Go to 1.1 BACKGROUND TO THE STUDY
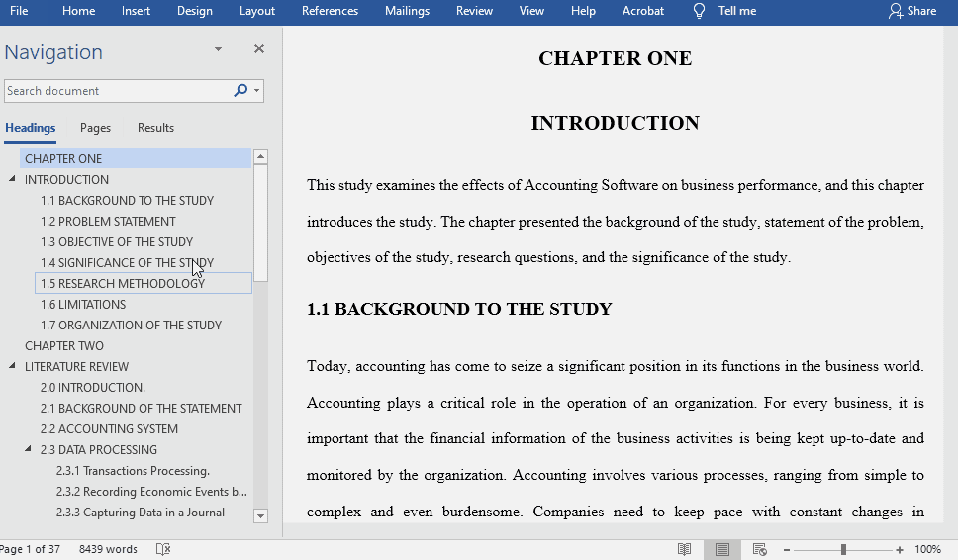The height and width of the screenshot is (560, 958). [x=127, y=200]
